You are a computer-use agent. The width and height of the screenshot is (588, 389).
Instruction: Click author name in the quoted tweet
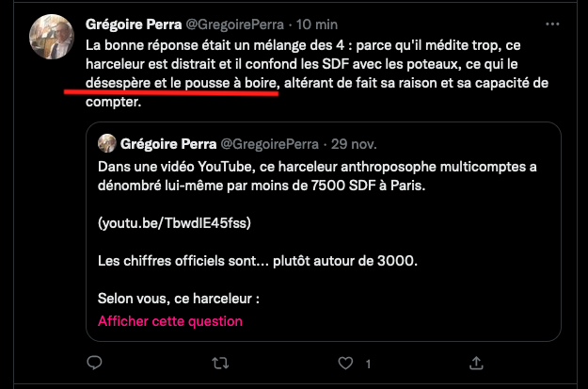tap(167, 143)
